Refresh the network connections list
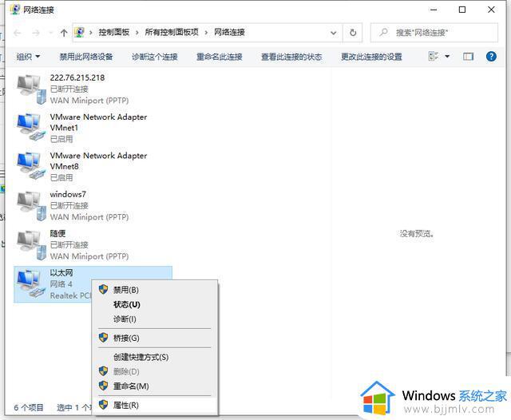511x420 pixels. point(353,33)
